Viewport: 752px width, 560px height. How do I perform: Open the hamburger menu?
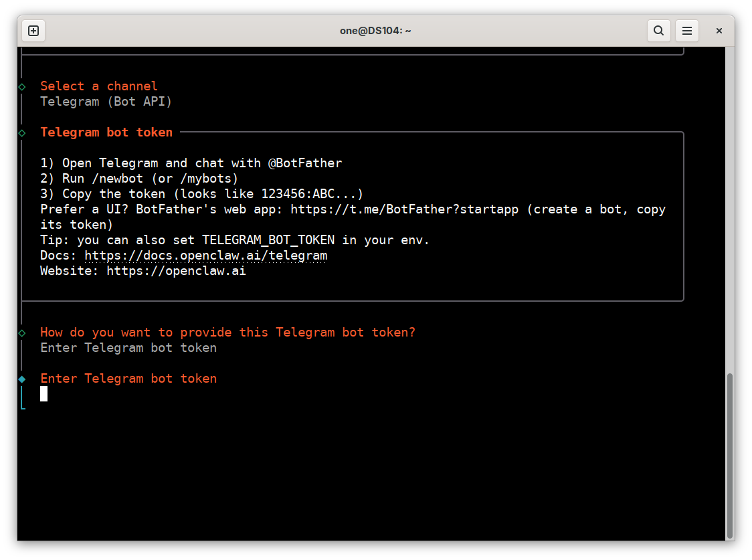coord(687,31)
